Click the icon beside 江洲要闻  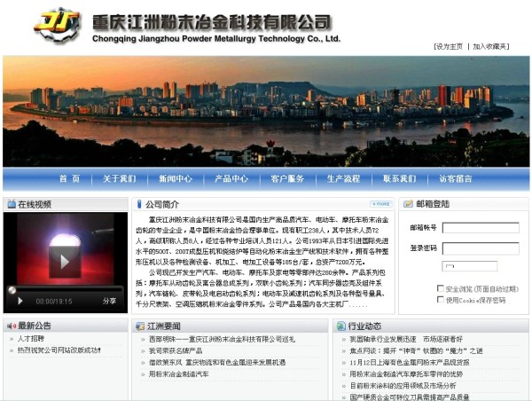(x=140, y=326)
